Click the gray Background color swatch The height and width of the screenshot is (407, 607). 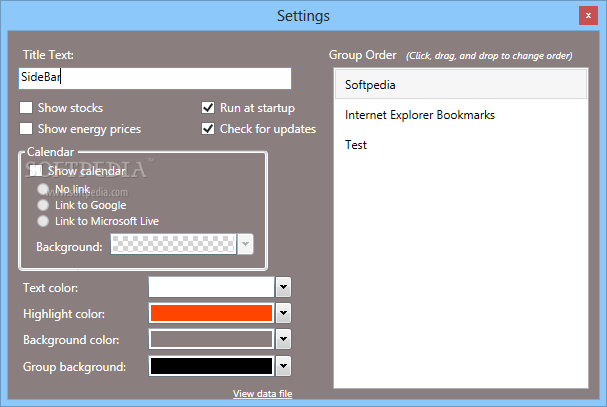(x=211, y=339)
